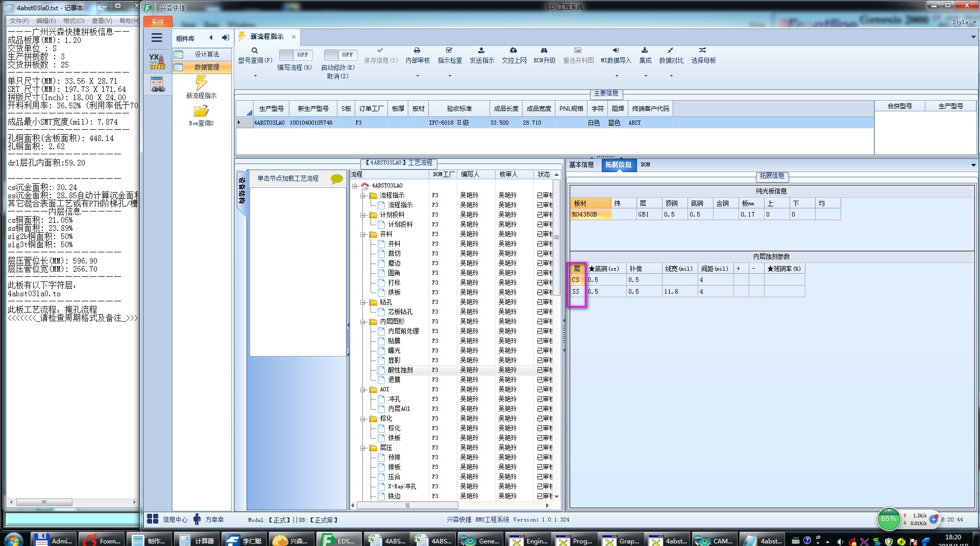Click the RO4350B 板材 cell

point(591,215)
